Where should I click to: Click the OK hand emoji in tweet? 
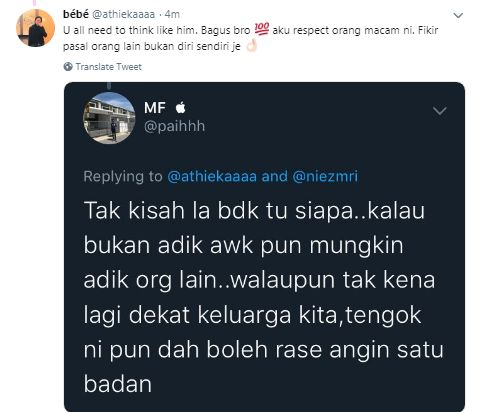pos(252,46)
